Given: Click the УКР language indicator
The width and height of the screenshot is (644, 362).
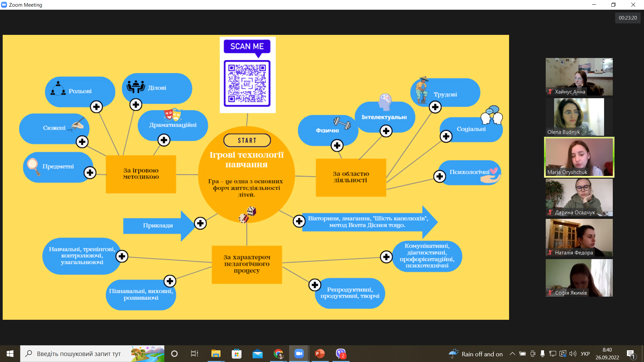Looking at the screenshot, I should [585, 354].
